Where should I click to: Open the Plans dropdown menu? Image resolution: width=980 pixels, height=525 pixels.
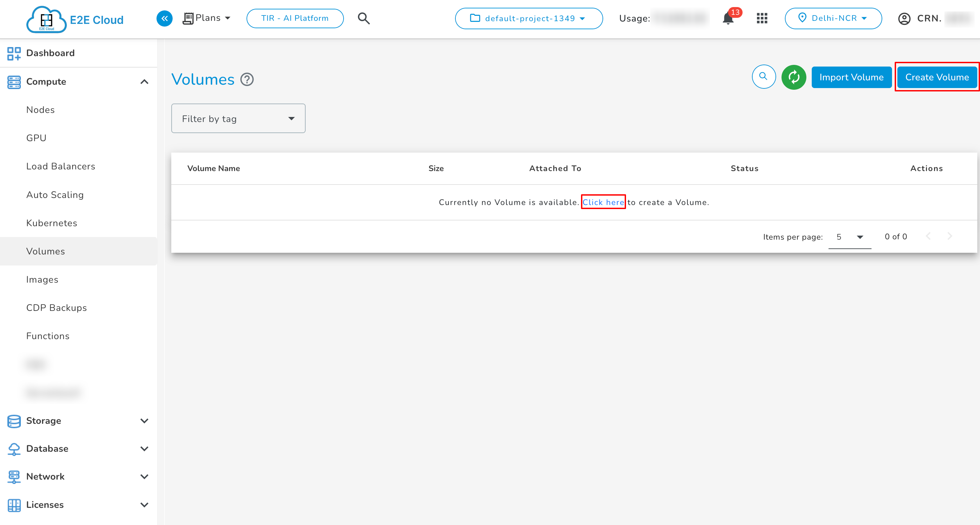[207, 18]
